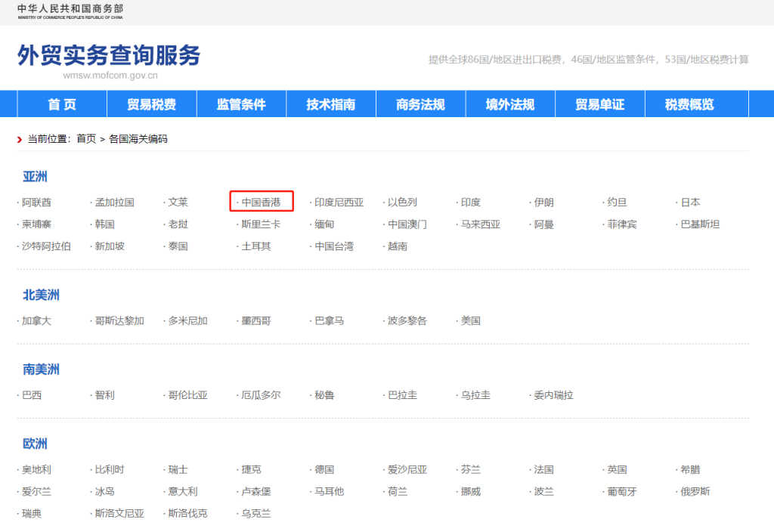Open the 阿联酋 customs code link
The image size is (774, 532).
36,203
